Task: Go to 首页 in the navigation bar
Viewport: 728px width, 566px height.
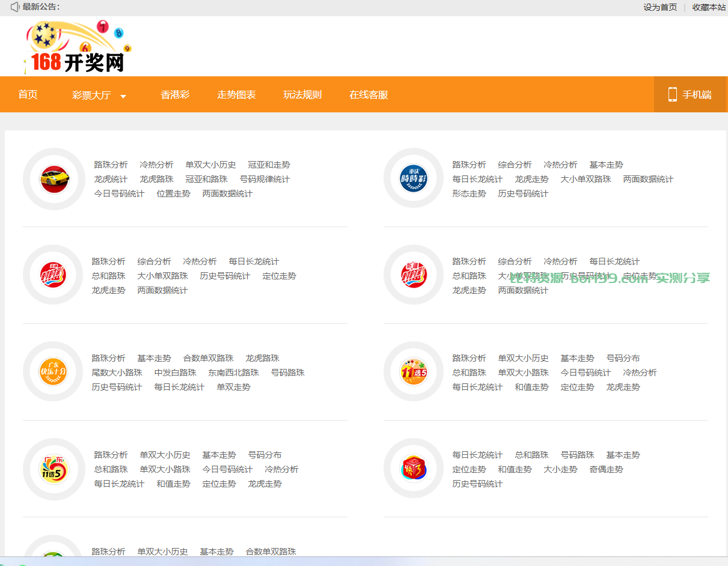Action: (28, 94)
